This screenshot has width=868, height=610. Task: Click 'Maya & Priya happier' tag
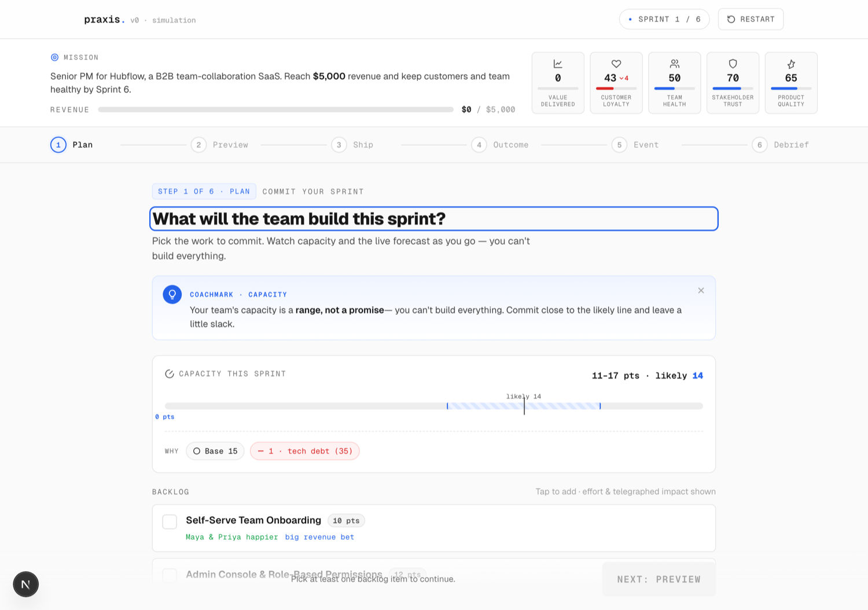[231, 537]
